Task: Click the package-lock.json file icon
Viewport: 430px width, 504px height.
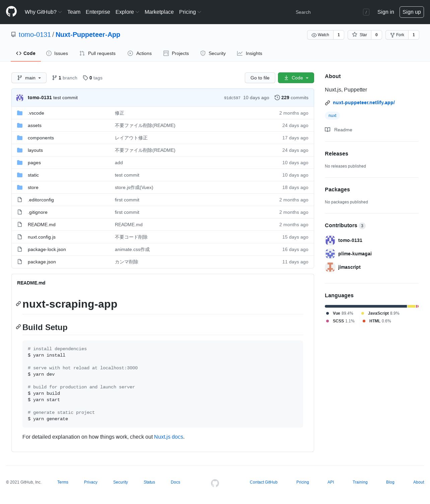Action: pos(20,249)
